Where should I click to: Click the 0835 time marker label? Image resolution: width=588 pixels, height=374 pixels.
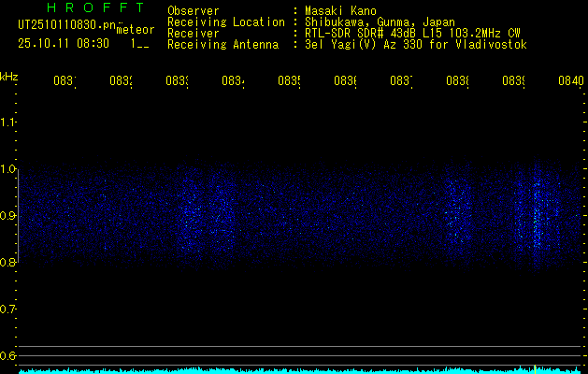click(x=289, y=80)
